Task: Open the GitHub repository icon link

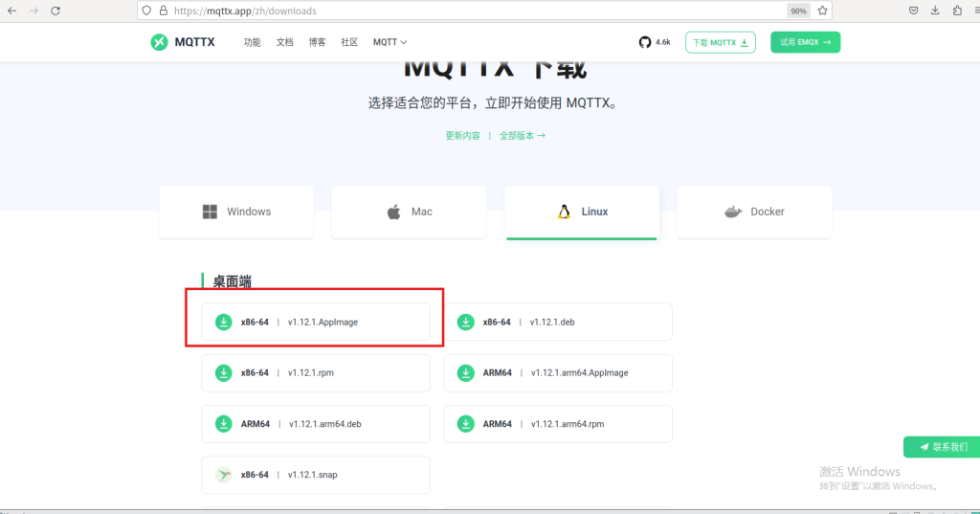Action: [645, 42]
